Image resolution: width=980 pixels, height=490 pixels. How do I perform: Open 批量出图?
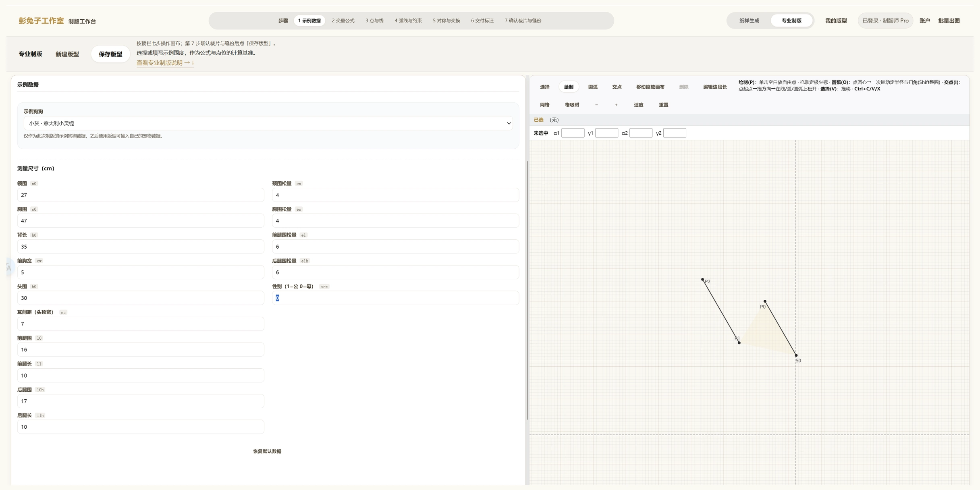tap(949, 21)
